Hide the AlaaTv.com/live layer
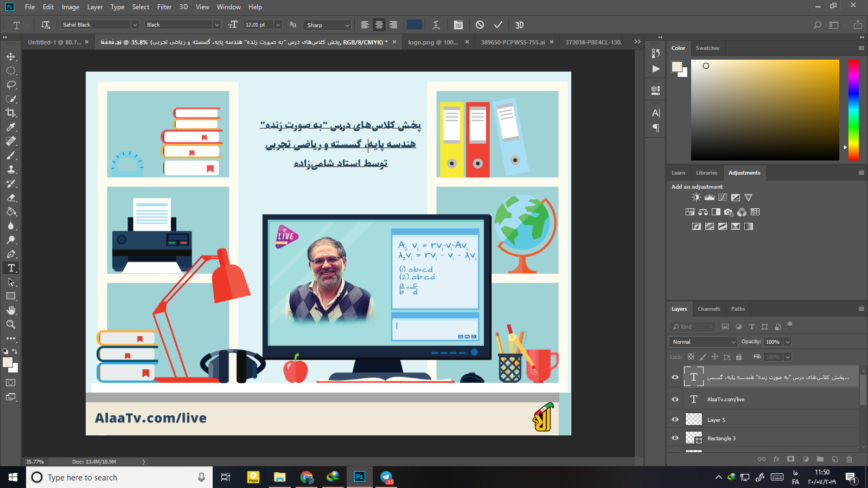 tap(675, 400)
